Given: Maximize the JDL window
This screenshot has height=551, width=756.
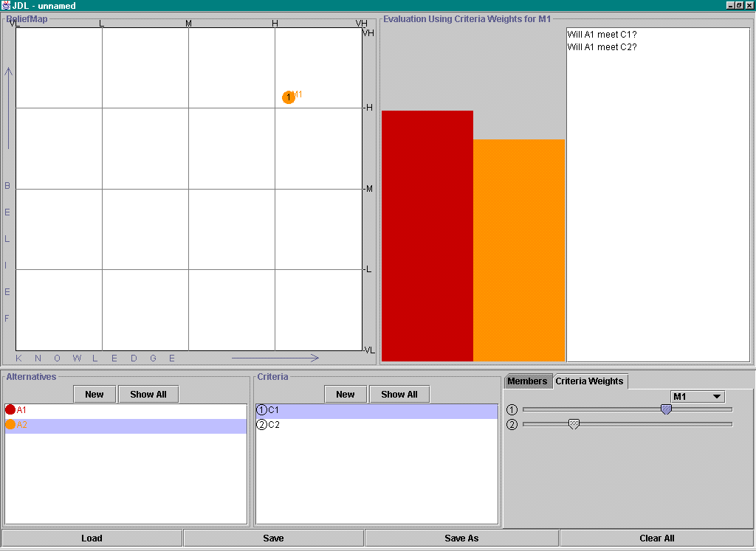Looking at the screenshot, I should (739, 5).
